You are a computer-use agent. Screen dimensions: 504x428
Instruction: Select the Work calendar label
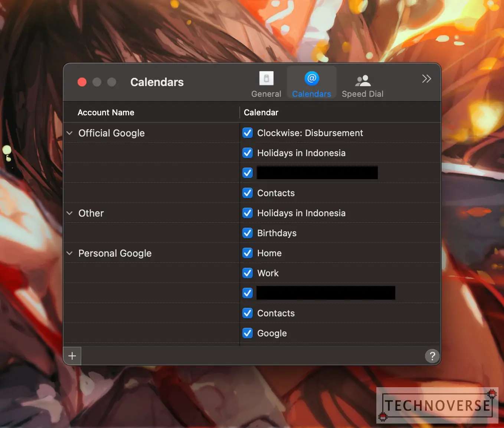(268, 273)
